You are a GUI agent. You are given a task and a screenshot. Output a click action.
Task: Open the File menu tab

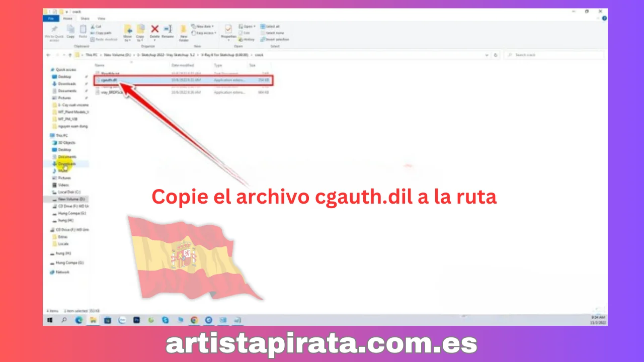pos(51,18)
